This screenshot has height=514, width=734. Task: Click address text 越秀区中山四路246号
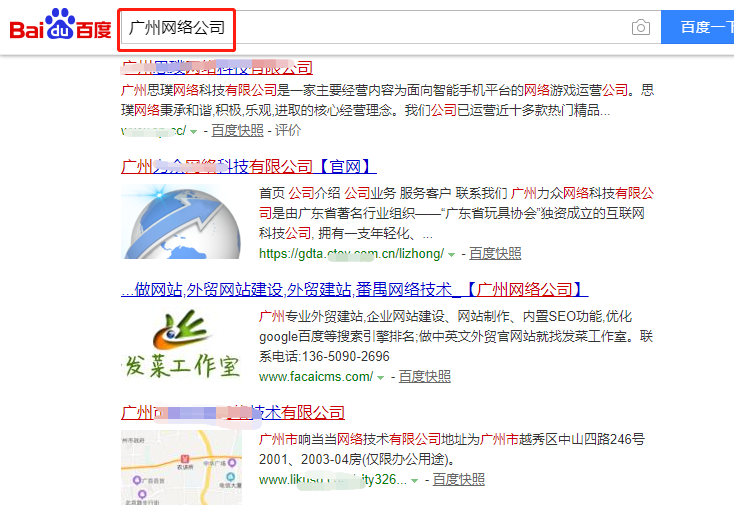581,439
